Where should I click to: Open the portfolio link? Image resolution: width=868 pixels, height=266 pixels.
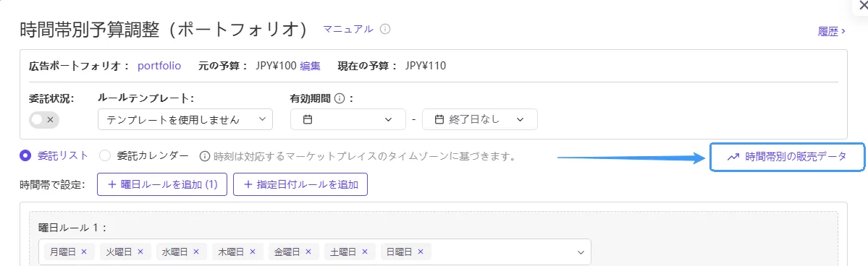[x=159, y=66]
